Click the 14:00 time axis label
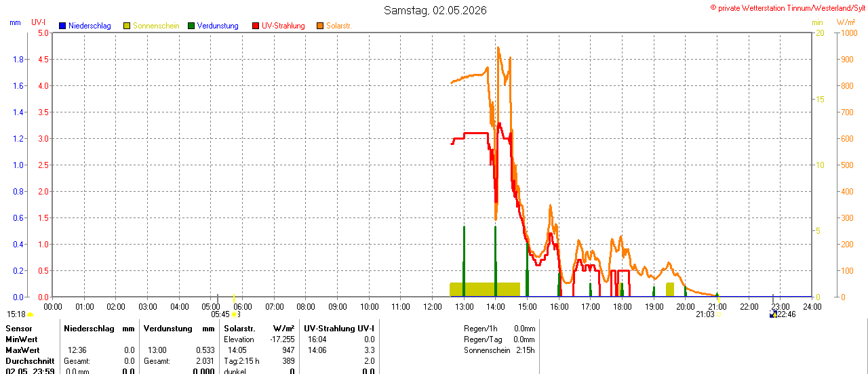The image size is (868, 374). click(496, 306)
